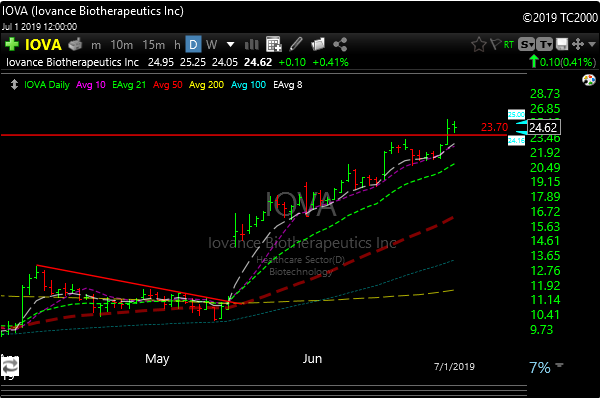Switch to the hourly 'h' timeframe
This screenshot has width=600, height=398.
[177, 45]
